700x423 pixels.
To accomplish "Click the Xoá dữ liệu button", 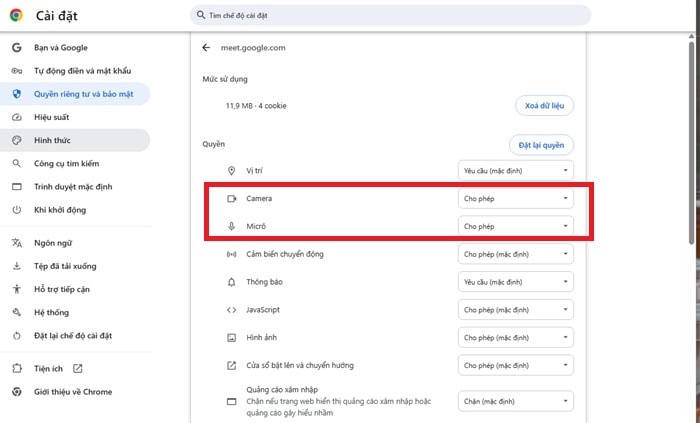I will click(x=544, y=106).
